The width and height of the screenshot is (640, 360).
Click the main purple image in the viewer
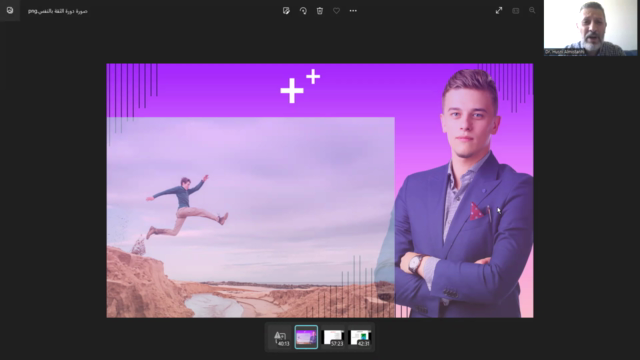pyautogui.click(x=320, y=190)
